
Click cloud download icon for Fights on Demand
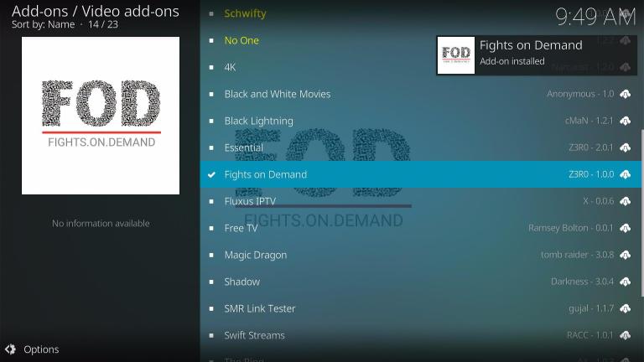(x=625, y=174)
